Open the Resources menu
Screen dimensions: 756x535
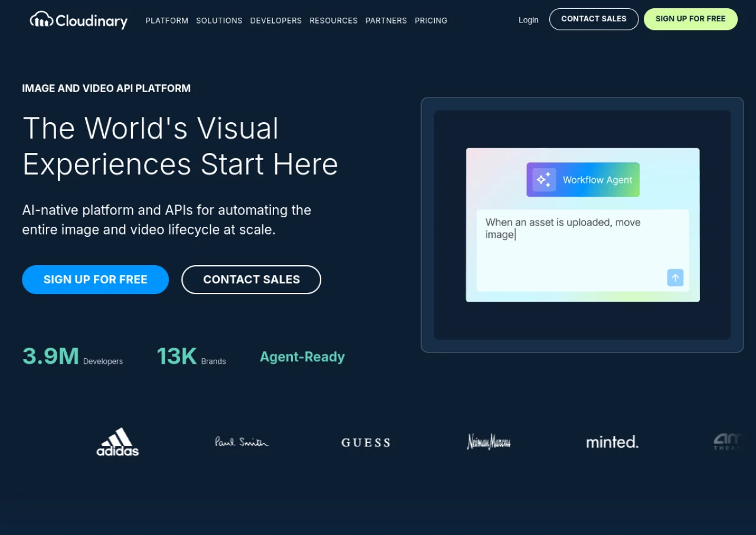pyautogui.click(x=334, y=20)
